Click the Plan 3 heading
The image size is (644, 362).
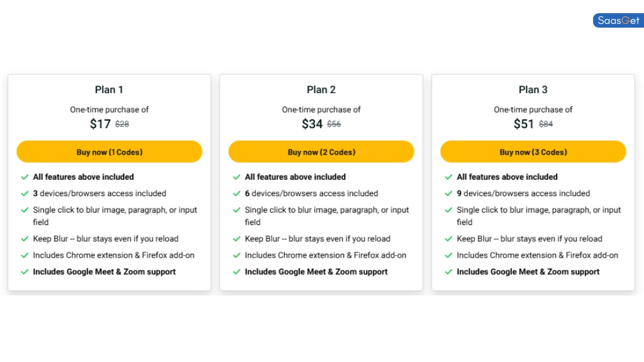[533, 89]
